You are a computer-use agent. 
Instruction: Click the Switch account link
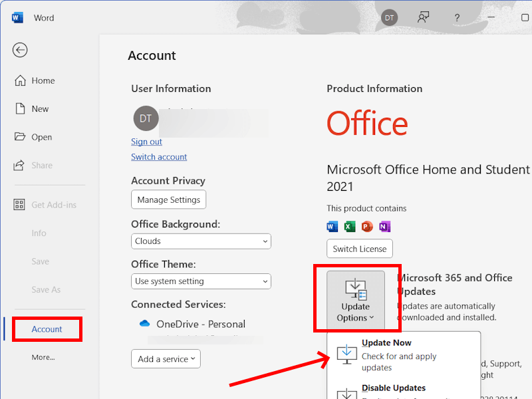tap(159, 157)
